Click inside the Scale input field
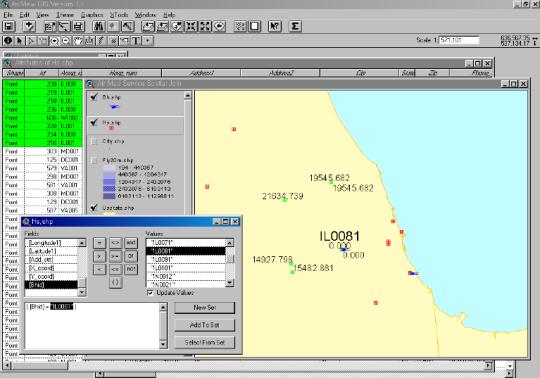This screenshot has width=540, height=378. [459, 40]
